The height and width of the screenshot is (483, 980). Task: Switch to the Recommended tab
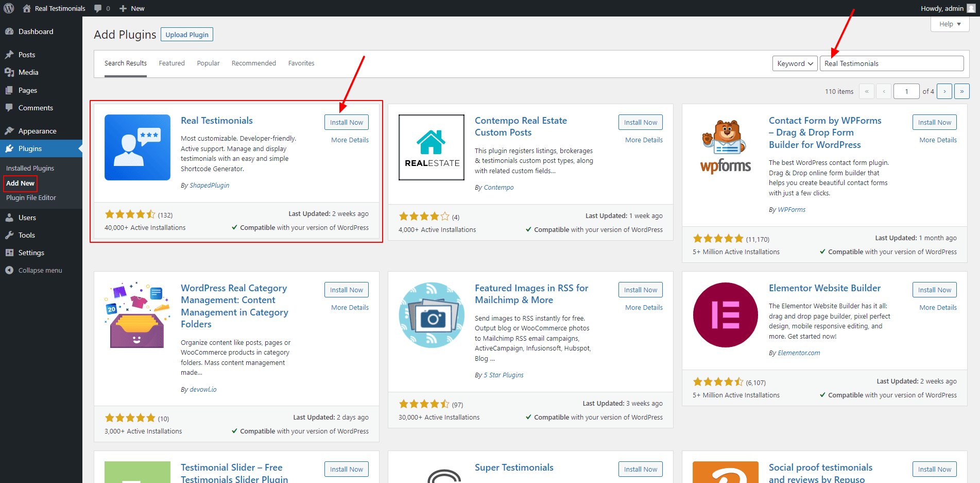(x=254, y=63)
